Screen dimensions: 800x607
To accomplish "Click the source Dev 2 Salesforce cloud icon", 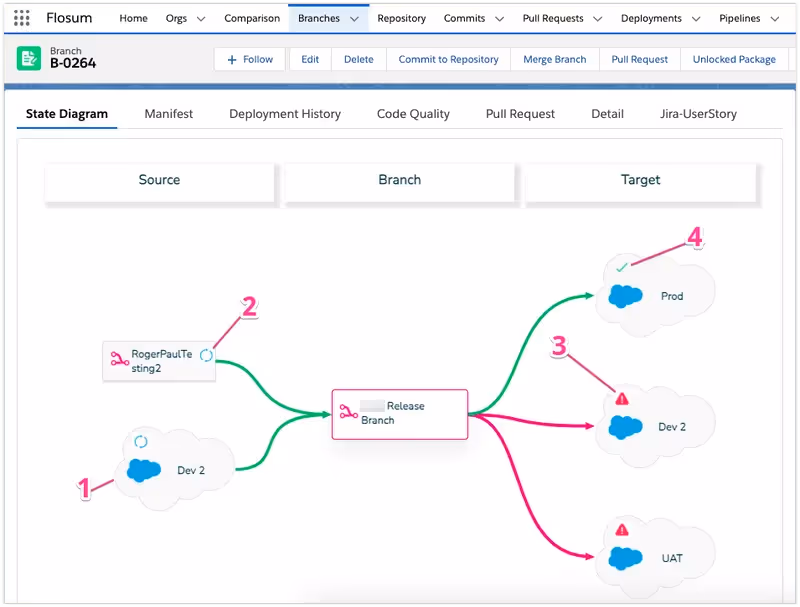I will tap(144, 470).
